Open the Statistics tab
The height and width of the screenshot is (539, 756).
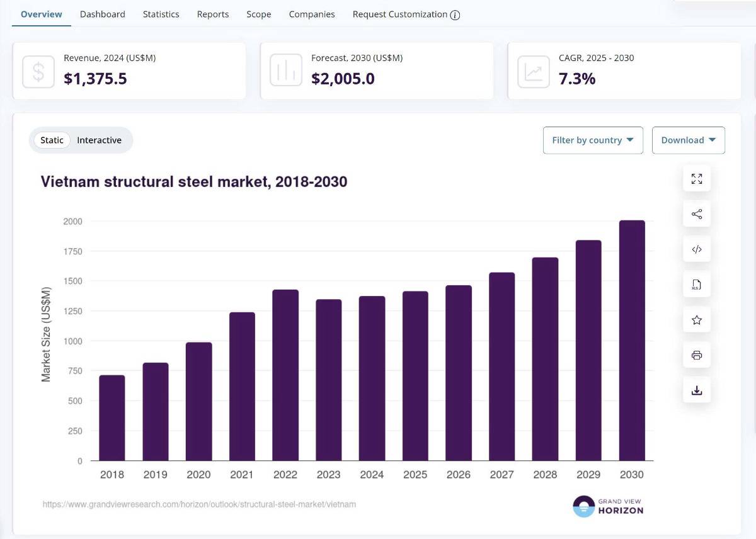tap(161, 14)
